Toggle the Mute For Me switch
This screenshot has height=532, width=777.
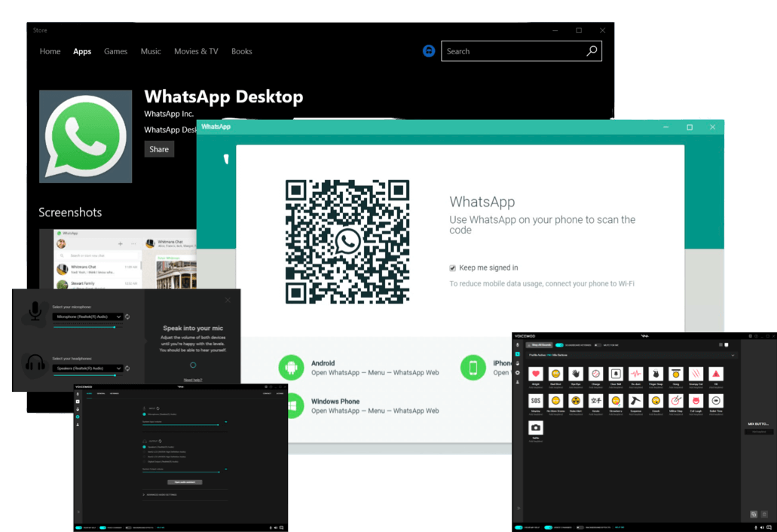pos(598,345)
